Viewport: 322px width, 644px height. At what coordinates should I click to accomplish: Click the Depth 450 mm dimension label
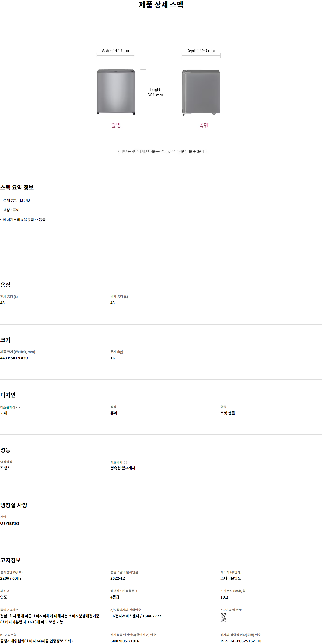(x=201, y=50)
